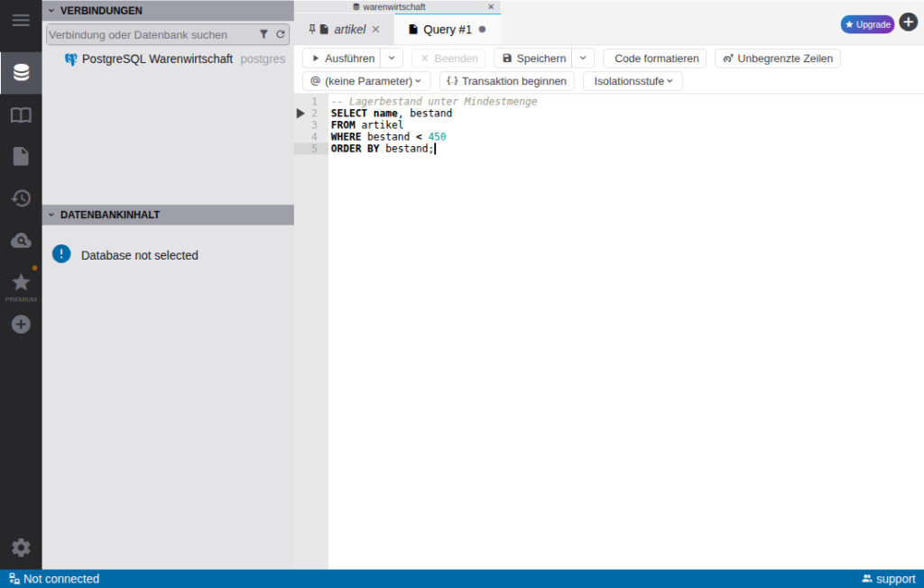Click the connection status icon

[x=14, y=579]
